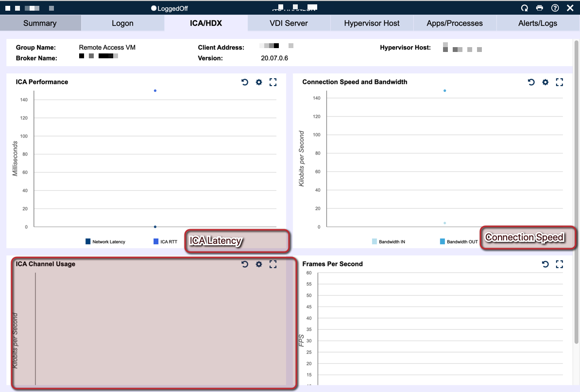Switch to the Summary tab

(x=40, y=23)
